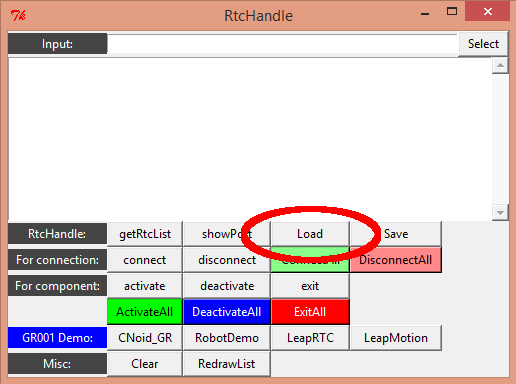Maximize the RtcHandle window

tap(452, 12)
